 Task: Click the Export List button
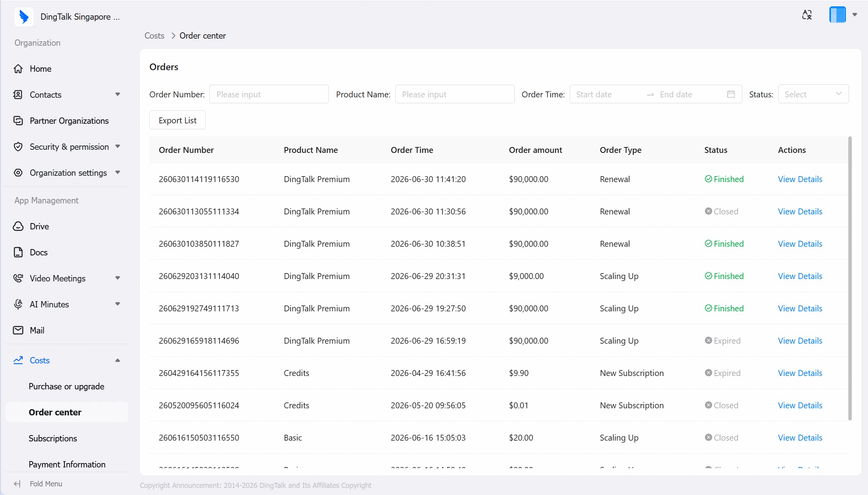click(x=177, y=120)
